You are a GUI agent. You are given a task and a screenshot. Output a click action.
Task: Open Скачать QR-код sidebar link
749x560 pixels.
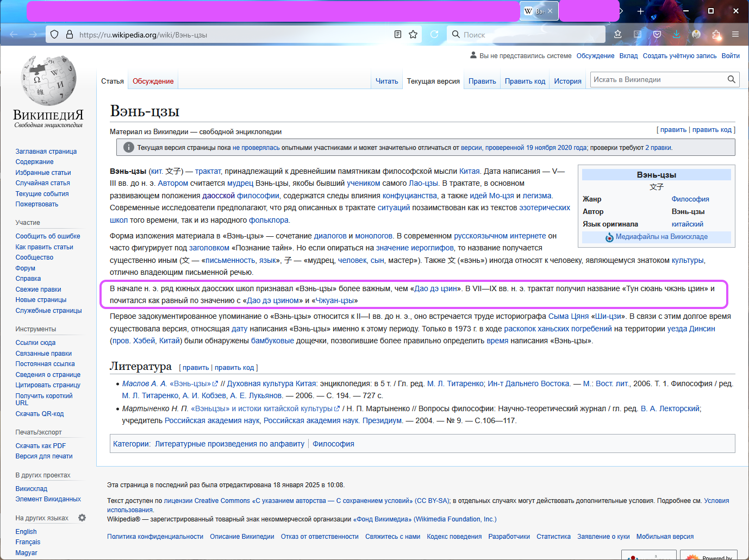pyautogui.click(x=40, y=414)
